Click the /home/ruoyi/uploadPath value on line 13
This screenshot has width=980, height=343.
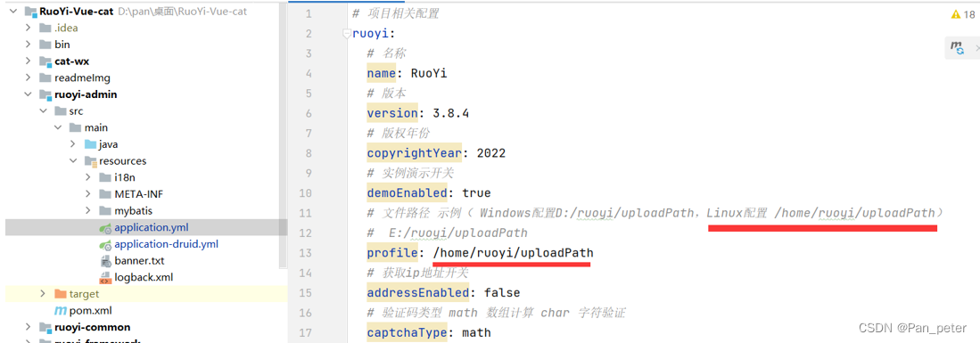[513, 253]
